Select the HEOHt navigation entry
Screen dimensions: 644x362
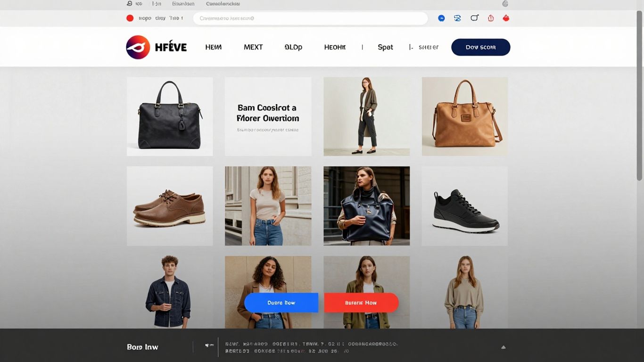click(335, 47)
